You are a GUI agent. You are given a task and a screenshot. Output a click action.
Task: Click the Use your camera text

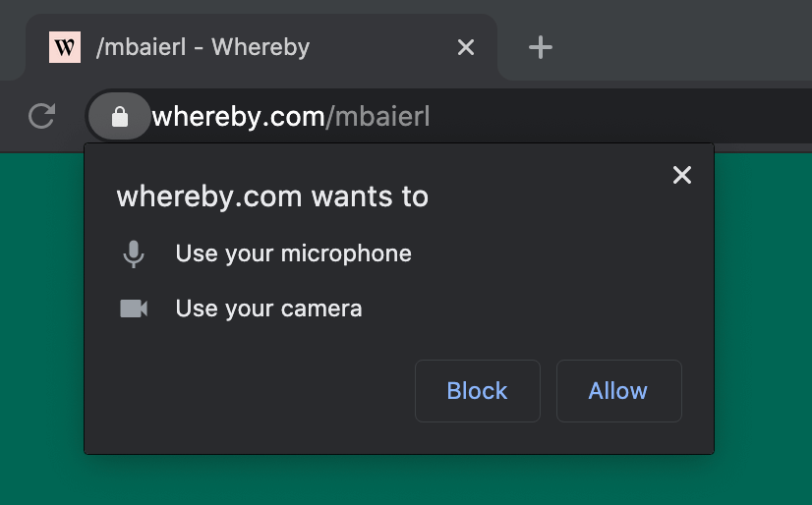click(268, 309)
